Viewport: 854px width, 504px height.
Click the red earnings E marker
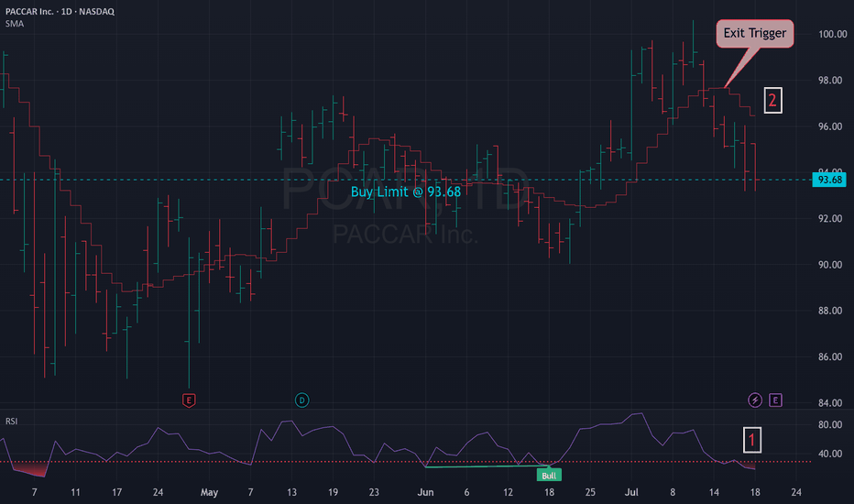point(189,400)
